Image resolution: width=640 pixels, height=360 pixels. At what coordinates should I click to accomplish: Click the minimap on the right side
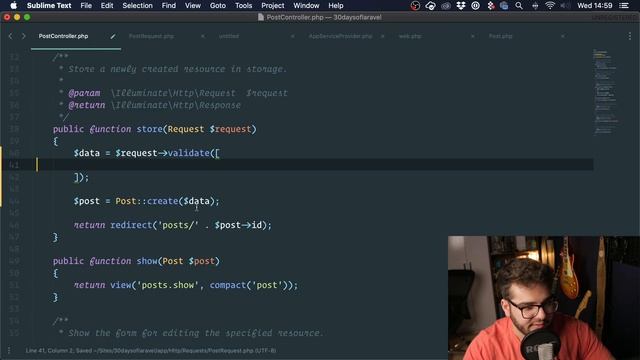(606, 92)
